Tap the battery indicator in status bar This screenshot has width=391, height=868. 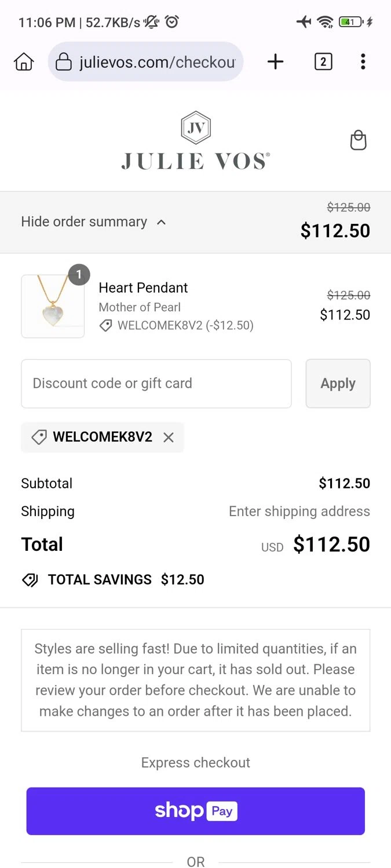pyautogui.click(x=350, y=22)
